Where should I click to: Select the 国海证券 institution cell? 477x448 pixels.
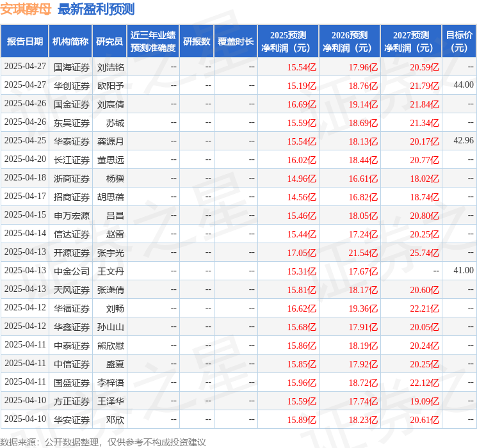72,67
